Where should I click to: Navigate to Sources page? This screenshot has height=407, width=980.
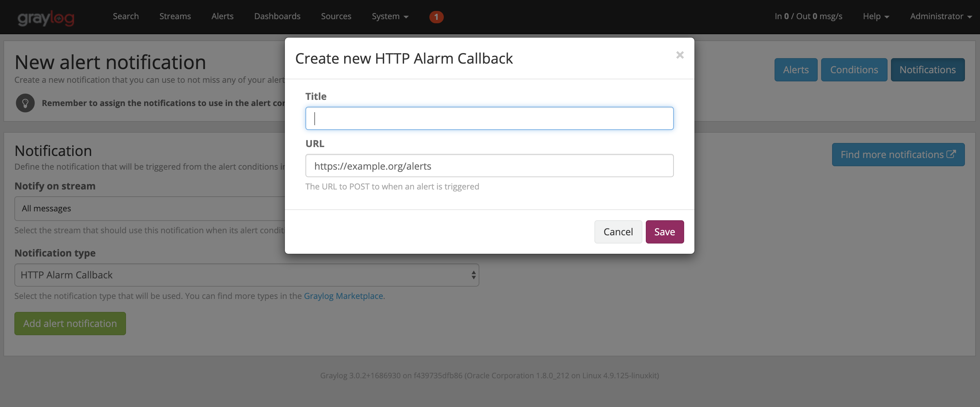coord(336,16)
